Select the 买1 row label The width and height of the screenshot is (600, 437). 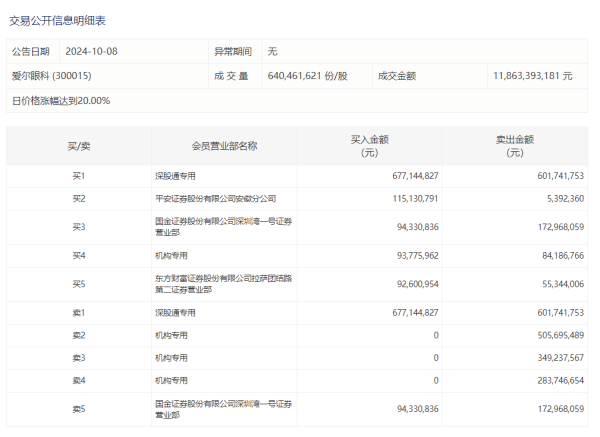point(79,176)
